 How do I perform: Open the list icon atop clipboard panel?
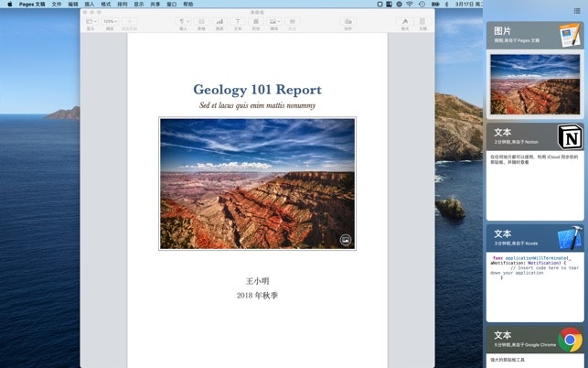(577, 11)
